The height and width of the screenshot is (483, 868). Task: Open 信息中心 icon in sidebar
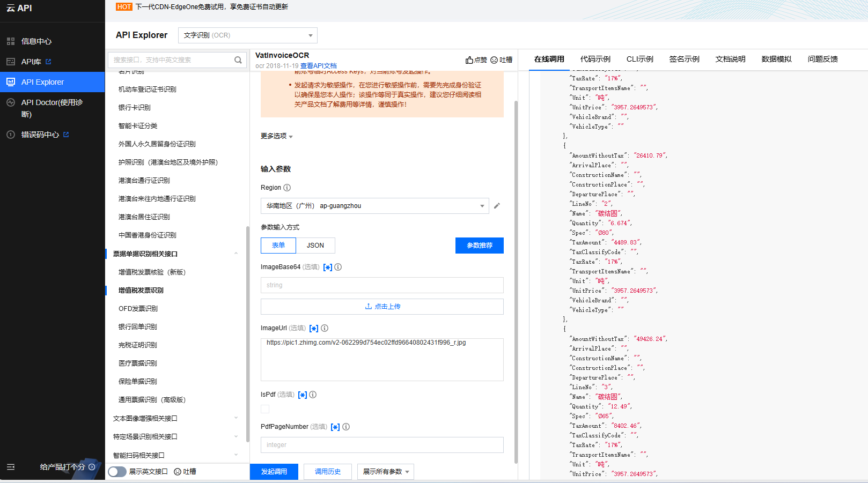11,41
